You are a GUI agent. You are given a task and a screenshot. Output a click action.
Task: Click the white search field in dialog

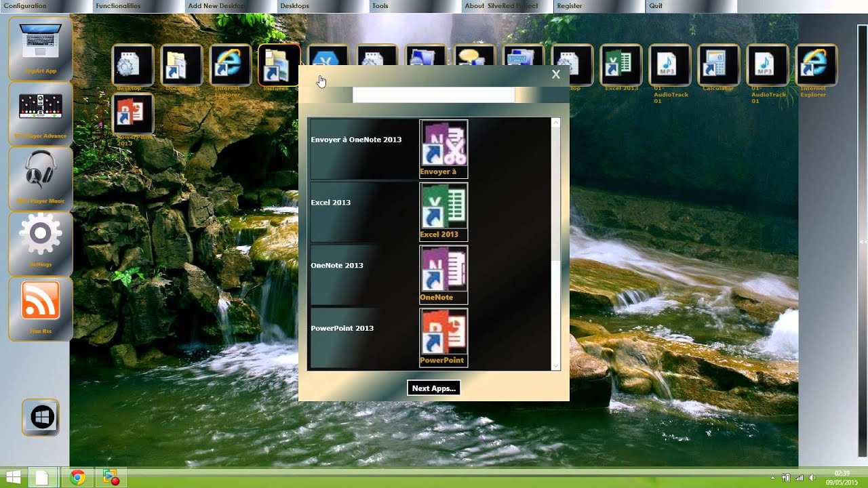[x=434, y=94]
